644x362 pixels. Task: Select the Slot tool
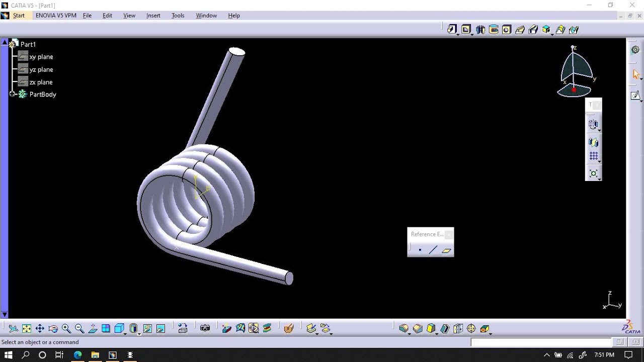tap(533, 30)
